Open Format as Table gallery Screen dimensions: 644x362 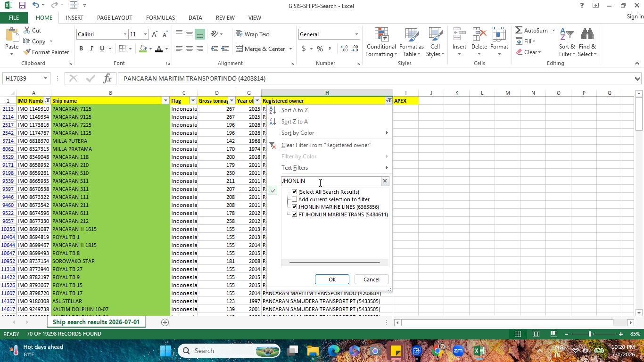(x=412, y=42)
